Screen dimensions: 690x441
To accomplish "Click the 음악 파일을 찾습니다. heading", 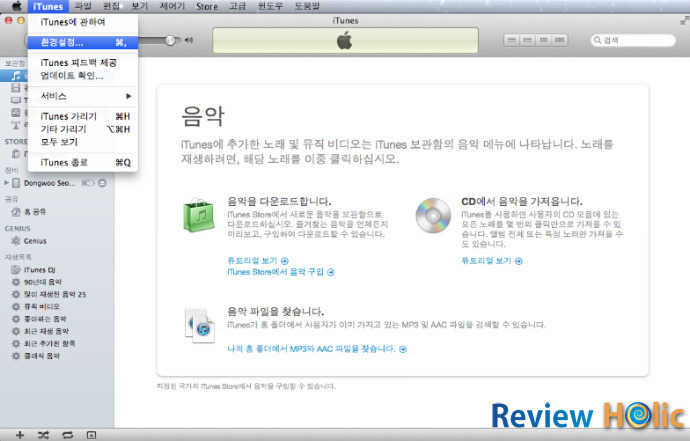I will coord(275,312).
